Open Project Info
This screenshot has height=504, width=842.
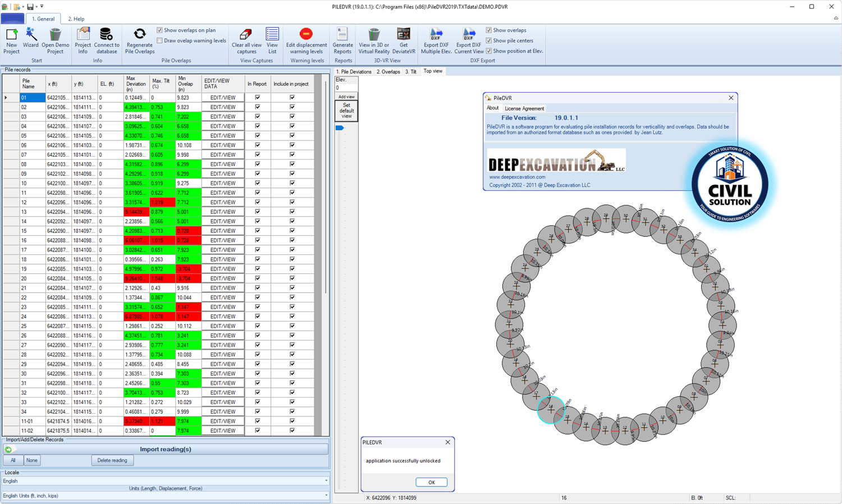pyautogui.click(x=83, y=41)
